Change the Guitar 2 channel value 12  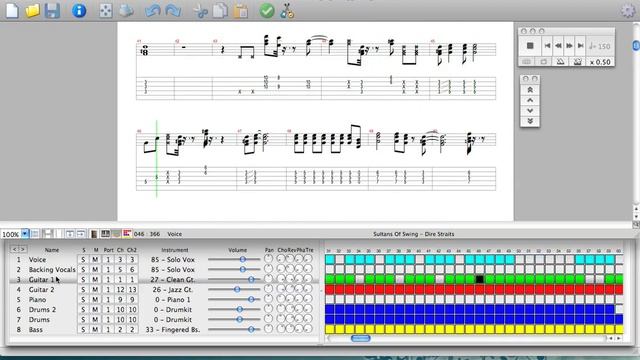pyautogui.click(x=120, y=289)
